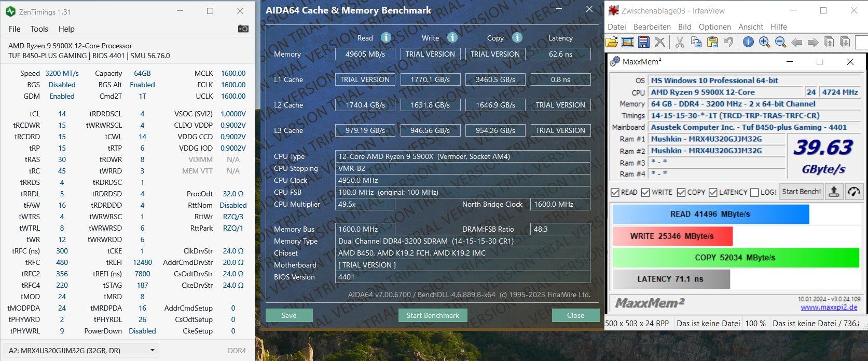868x361 pixels.
Task: Click the IrfanView title bar logo icon
Action: pos(613,10)
